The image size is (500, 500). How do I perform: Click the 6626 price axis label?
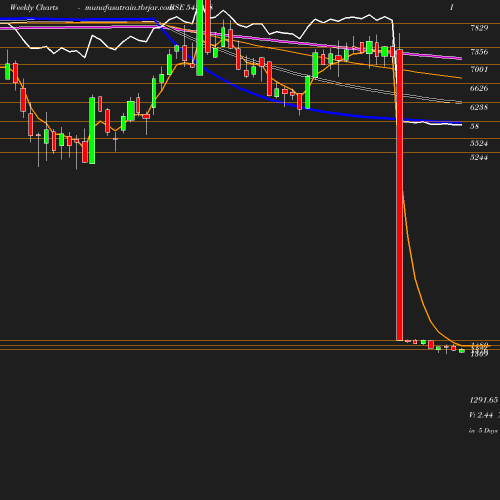[x=479, y=88]
